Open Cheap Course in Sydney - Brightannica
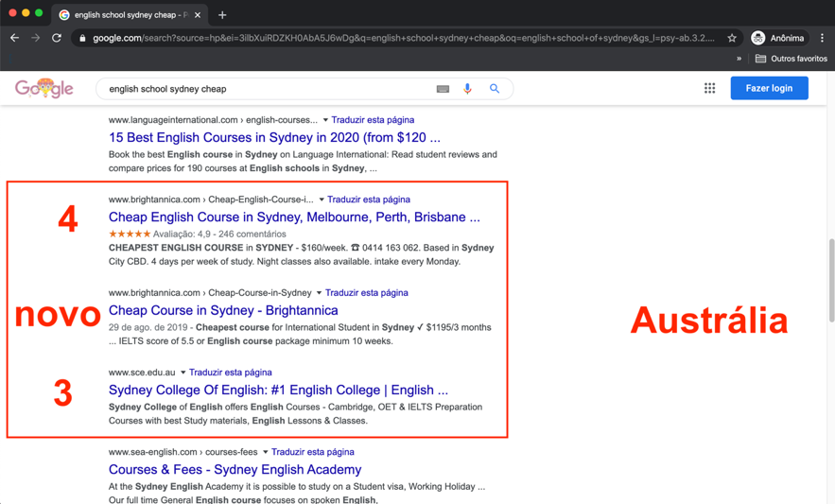 click(223, 310)
